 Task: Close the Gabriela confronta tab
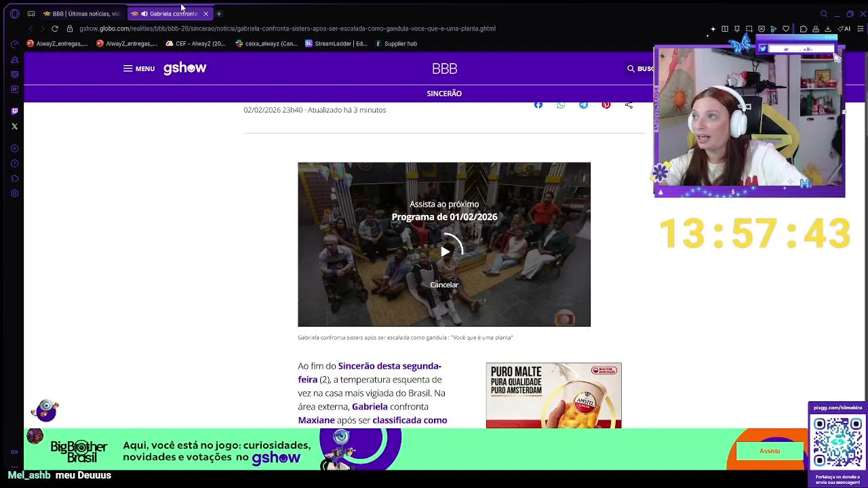tap(205, 14)
